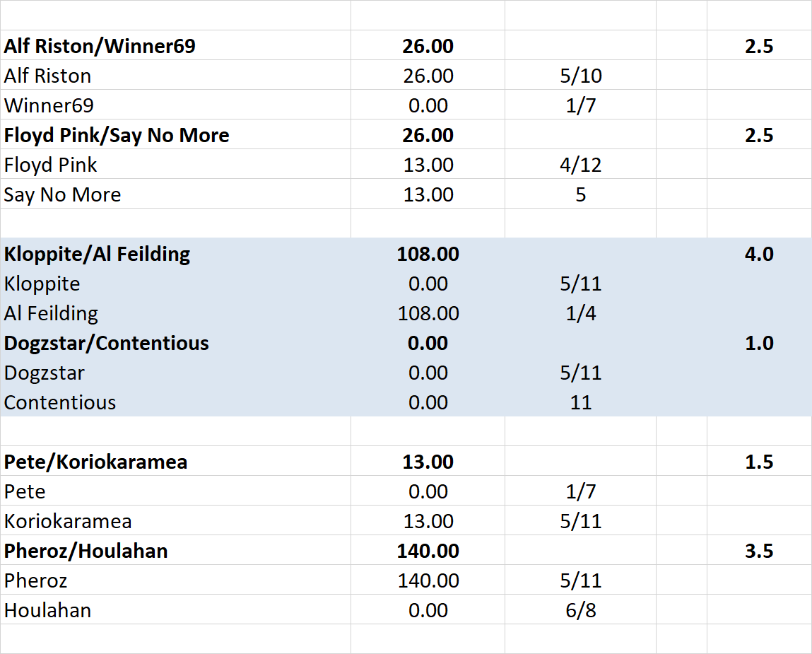812x654 pixels.
Task: Select the 140.00 value beside Pheroz
Action: (428, 581)
